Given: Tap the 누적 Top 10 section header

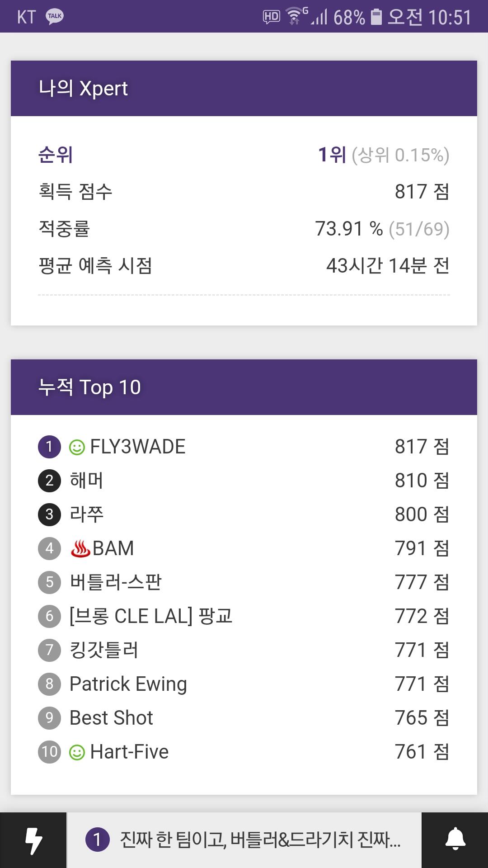Looking at the screenshot, I should (x=244, y=387).
